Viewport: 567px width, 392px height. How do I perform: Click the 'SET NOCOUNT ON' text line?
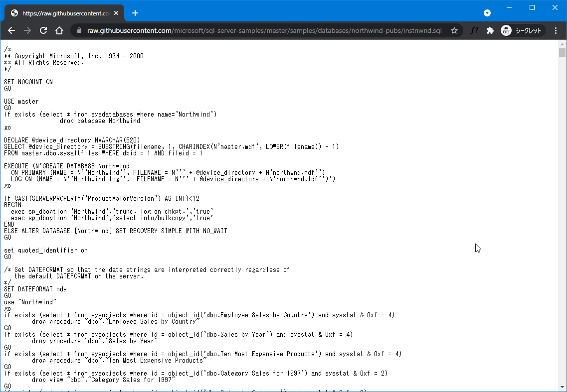(x=28, y=82)
